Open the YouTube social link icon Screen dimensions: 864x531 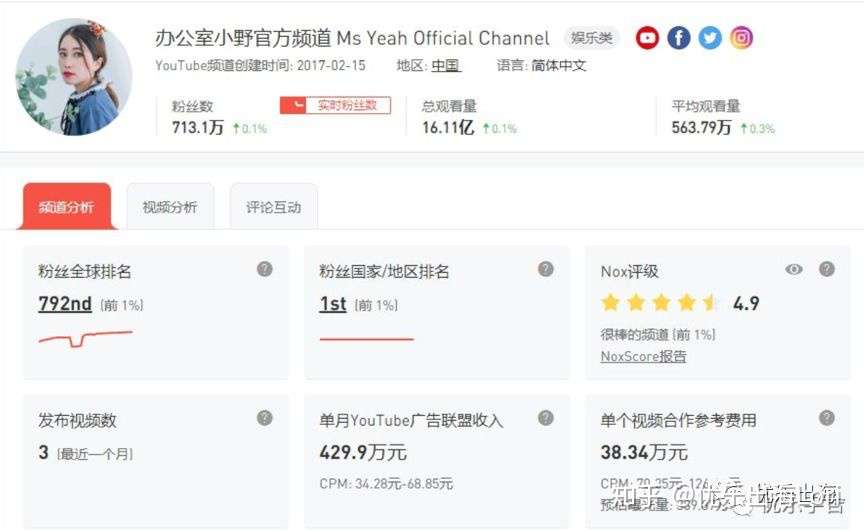[x=647, y=38]
